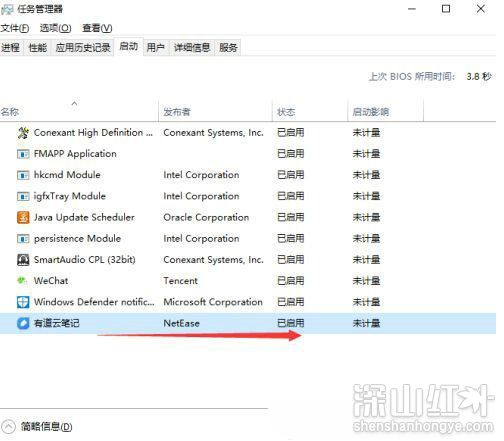The width and height of the screenshot is (504, 441).
Task: Open the 选项(O) menu
Action: tap(55, 28)
